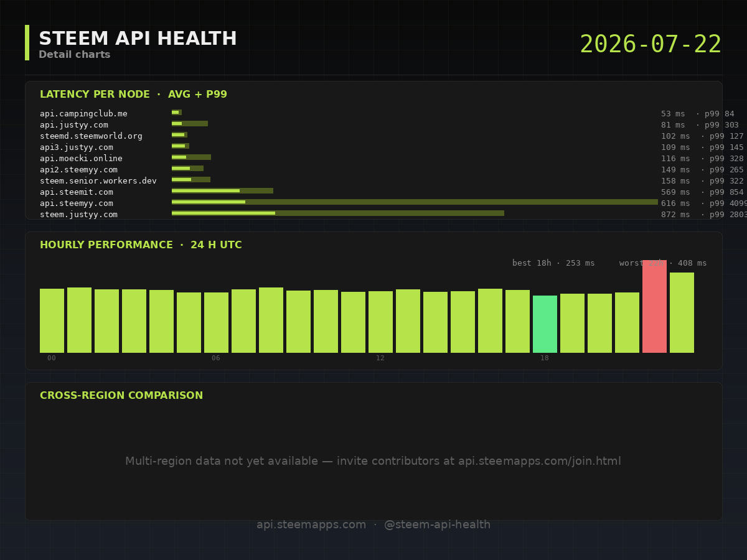The height and width of the screenshot is (560, 747).
Task: Click the 00 hour axis label
Action: click(x=52, y=358)
